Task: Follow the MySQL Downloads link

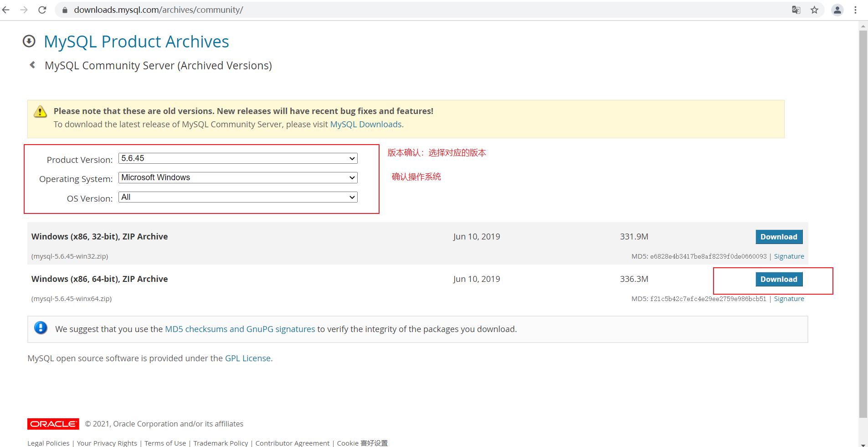Action: pyautogui.click(x=366, y=124)
